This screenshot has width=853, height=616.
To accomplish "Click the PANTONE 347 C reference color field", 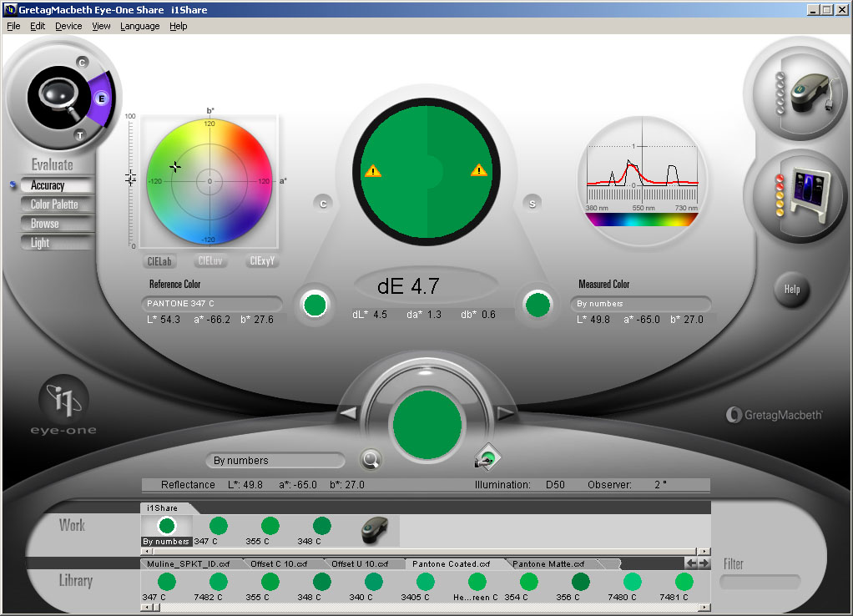I will pyautogui.click(x=212, y=303).
